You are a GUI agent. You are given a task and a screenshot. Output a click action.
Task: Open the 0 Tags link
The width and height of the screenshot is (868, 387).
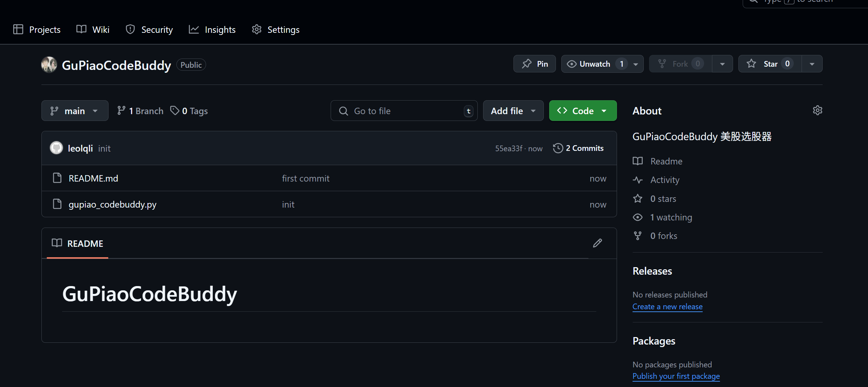click(x=189, y=111)
